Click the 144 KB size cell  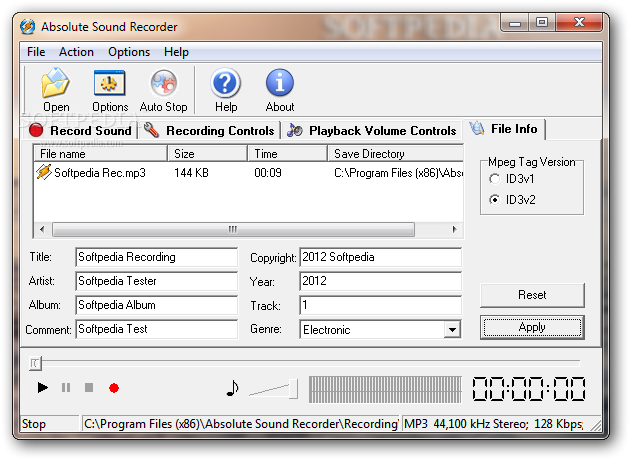click(x=191, y=173)
